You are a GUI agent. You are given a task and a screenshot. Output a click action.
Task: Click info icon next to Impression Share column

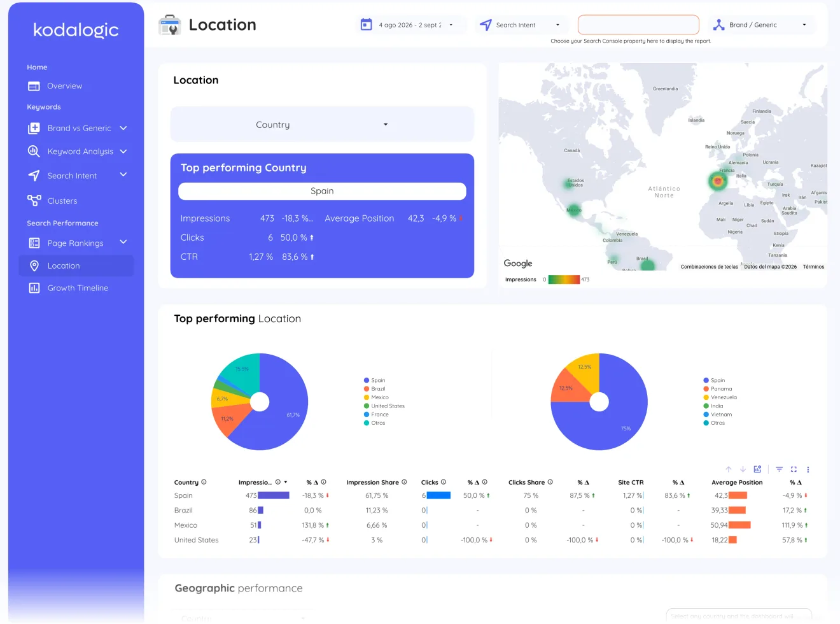pos(404,482)
